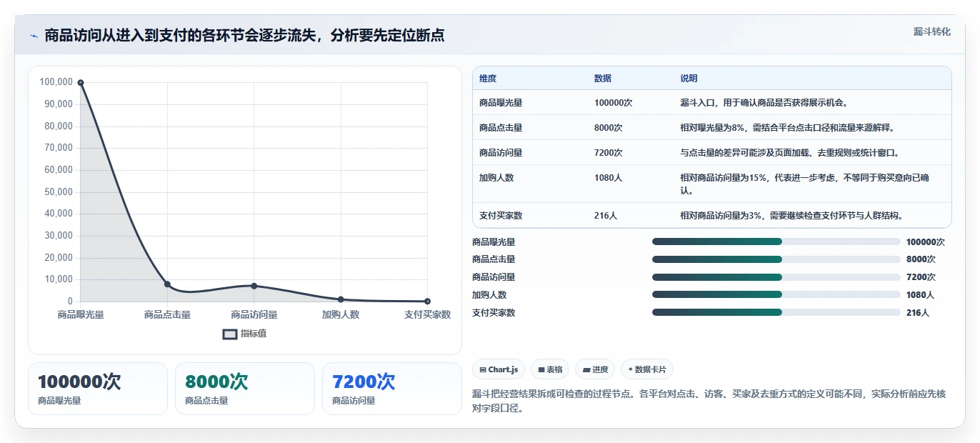Click the 漏斗转化 label in header

tap(931, 31)
